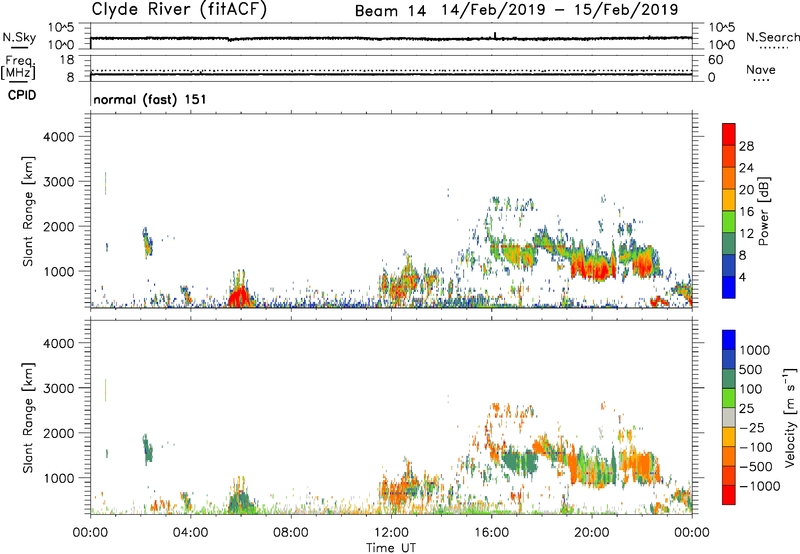Click the "12:00" time axis tick
Image resolution: width=800 pixels, height=554 pixels.
click(391, 533)
